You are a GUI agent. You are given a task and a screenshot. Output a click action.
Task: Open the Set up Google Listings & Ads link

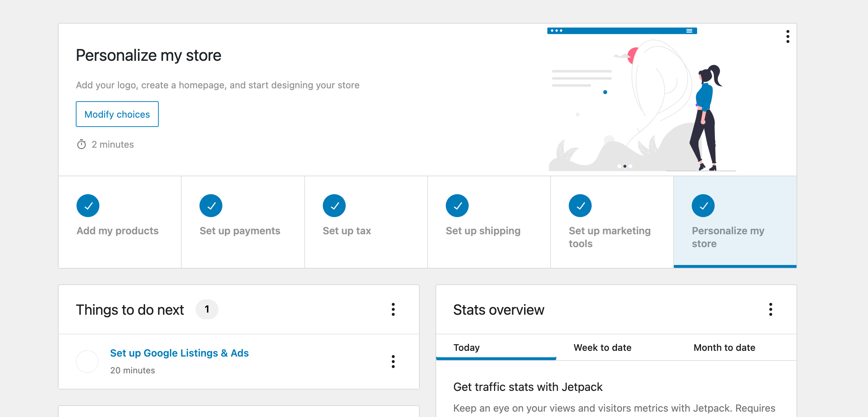[179, 353]
